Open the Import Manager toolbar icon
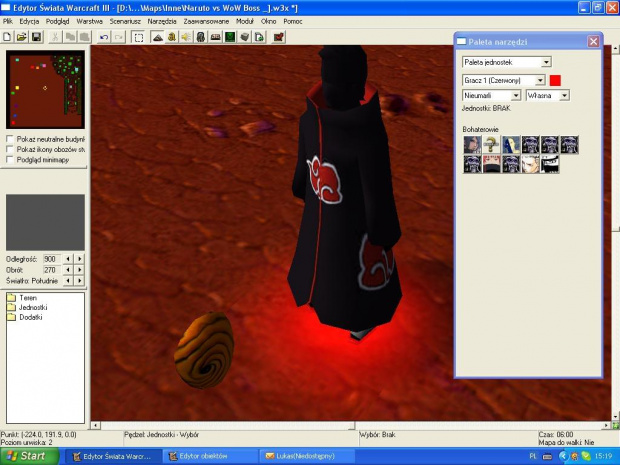Image resolution: width=620 pixels, height=465 pixels. click(259, 37)
